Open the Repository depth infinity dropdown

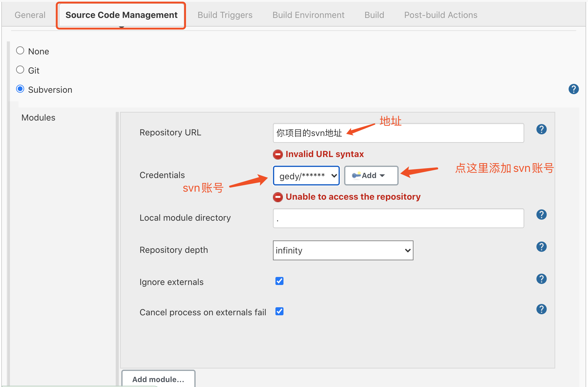[343, 250]
